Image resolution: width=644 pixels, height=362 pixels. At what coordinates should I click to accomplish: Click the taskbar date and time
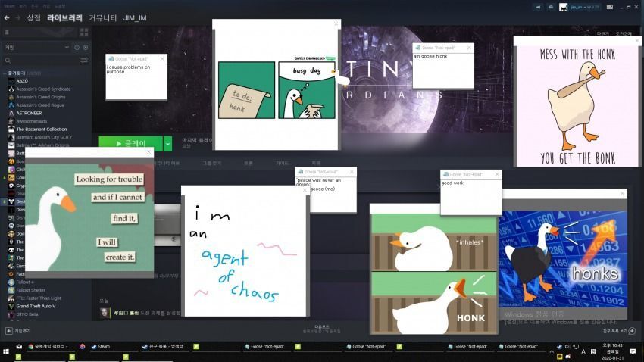(x=612, y=351)
